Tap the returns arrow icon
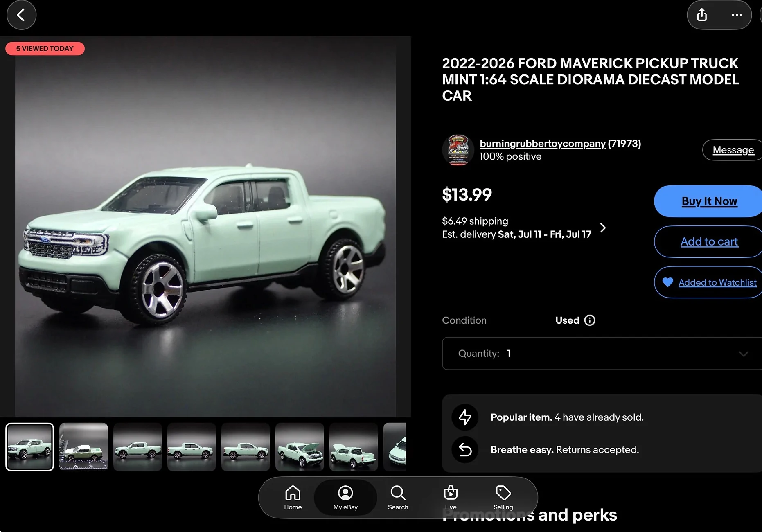Viewport: 762px width, 532px height. click(465, 450)
